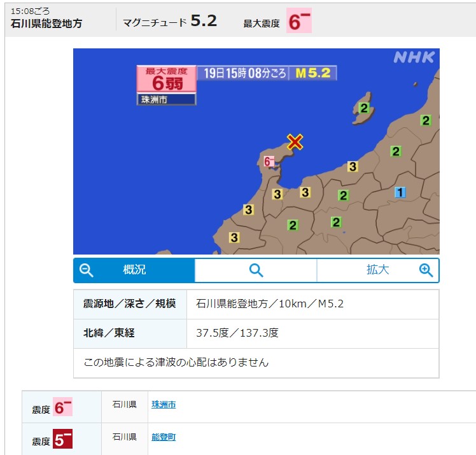
Task: Click the pink 6- intensity marker on map
Action: (x=269, y=162)
